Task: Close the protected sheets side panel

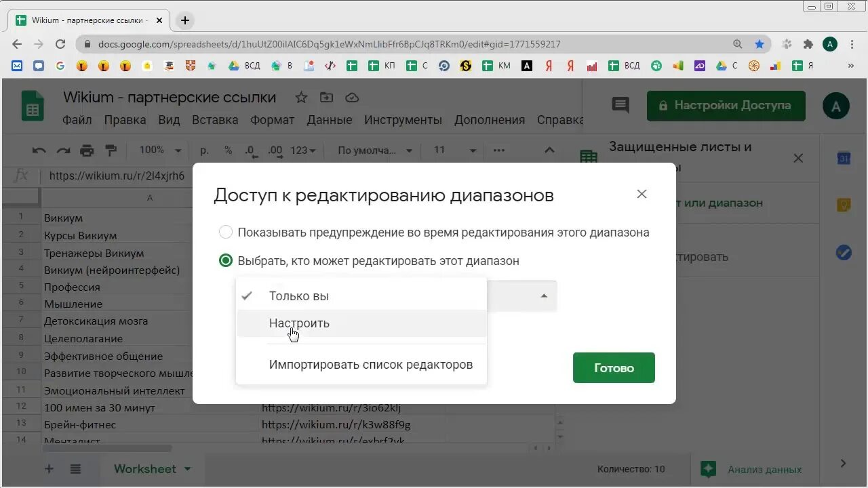Action: tap(798, 158)
